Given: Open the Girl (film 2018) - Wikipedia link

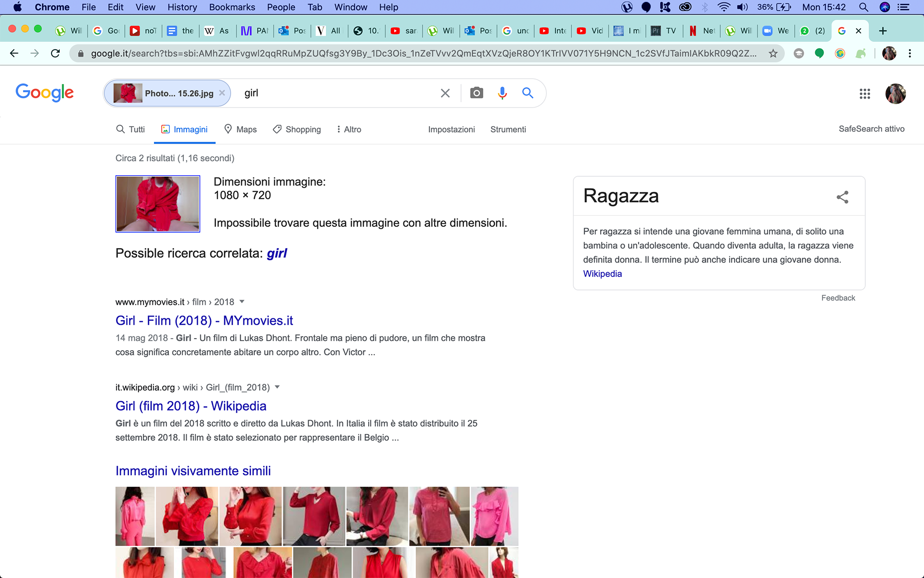Looking at the screenshot, I should tap(191, 406).
